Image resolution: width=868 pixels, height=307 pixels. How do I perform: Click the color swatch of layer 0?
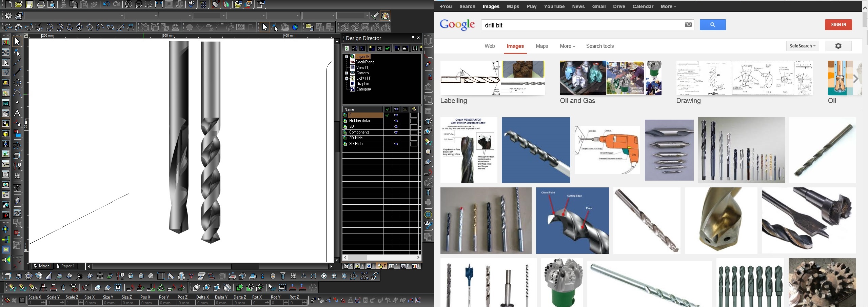click(414, 115)
